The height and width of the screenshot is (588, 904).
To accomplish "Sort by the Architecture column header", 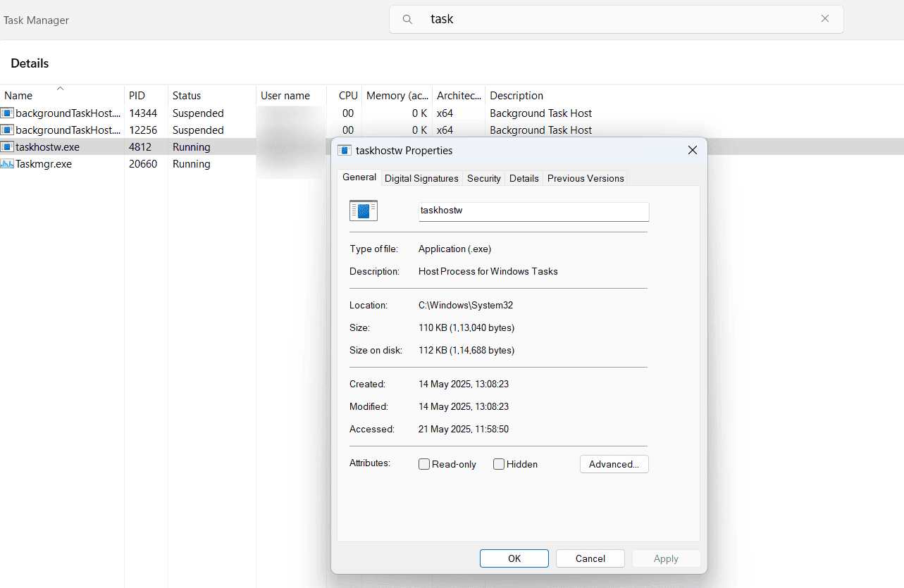I will pyautogui.click(x=459, y=95).
